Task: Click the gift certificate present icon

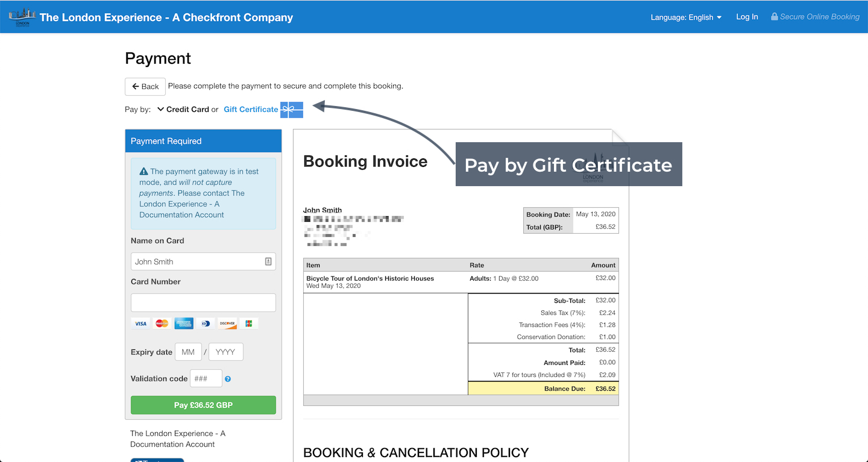Action: pyautogui.click(x=292, y=110)
